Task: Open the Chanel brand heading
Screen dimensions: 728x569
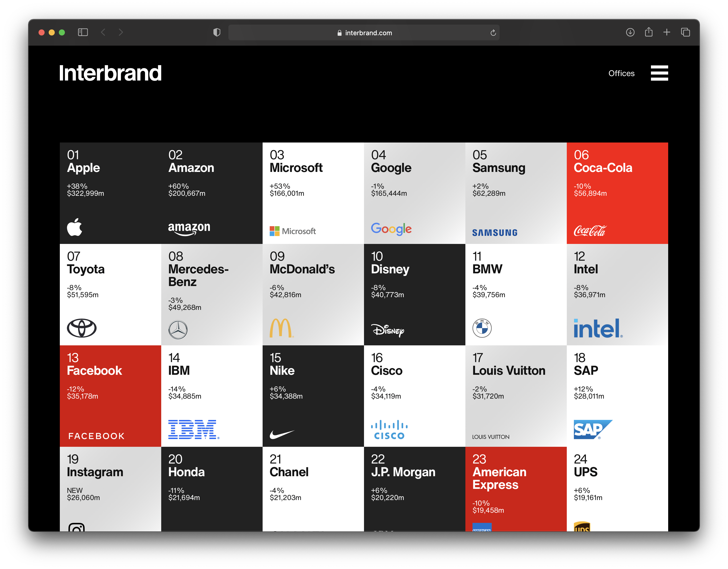Action: tap(289, 472)
